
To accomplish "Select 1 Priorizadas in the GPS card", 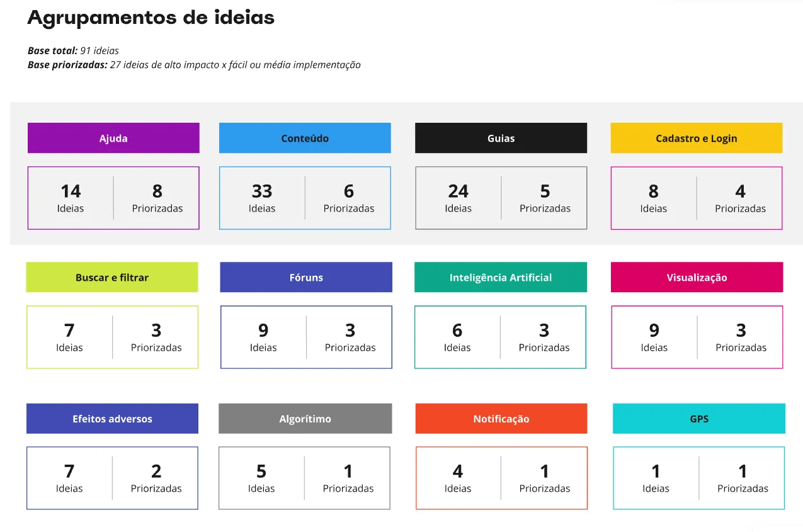I will 743,478.
